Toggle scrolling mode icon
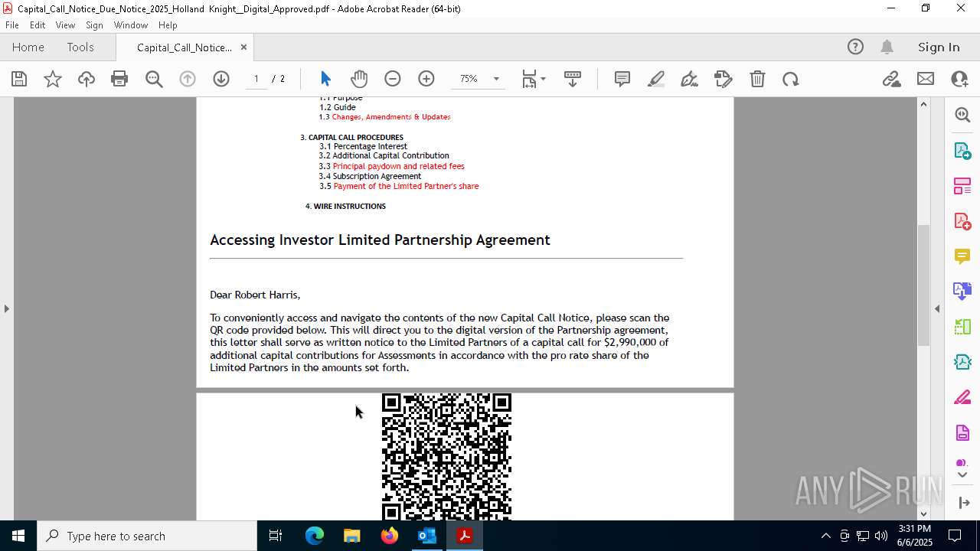This screenshot has height=551, width=980. (573, 79)
